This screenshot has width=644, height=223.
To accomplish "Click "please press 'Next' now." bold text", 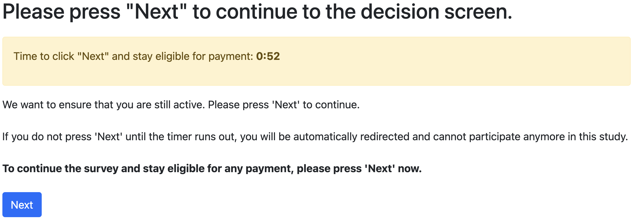I will pos(359,169).
